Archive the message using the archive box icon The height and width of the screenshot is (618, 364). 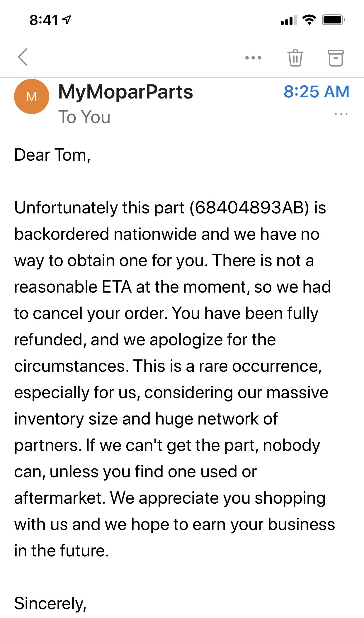pos(335,58)
